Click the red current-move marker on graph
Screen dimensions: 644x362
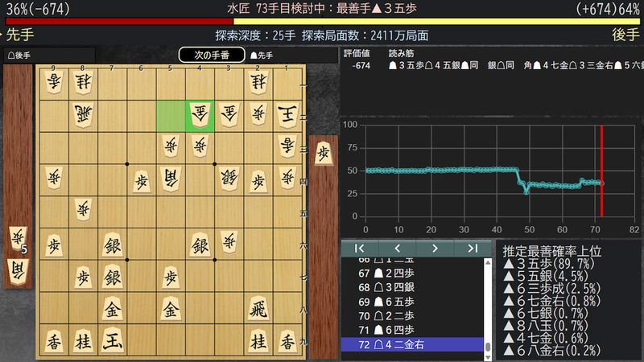[601, 171]
